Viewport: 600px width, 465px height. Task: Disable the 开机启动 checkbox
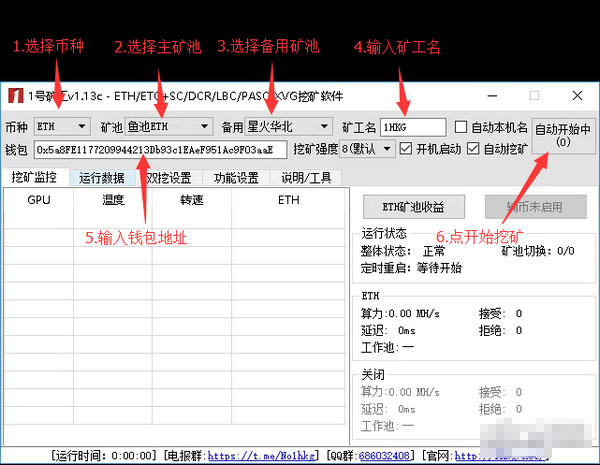click(x=405, y=149)
